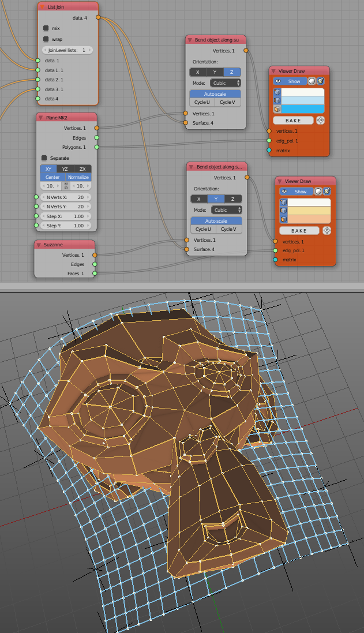Click the N Verts Y field

coord(66,207)
